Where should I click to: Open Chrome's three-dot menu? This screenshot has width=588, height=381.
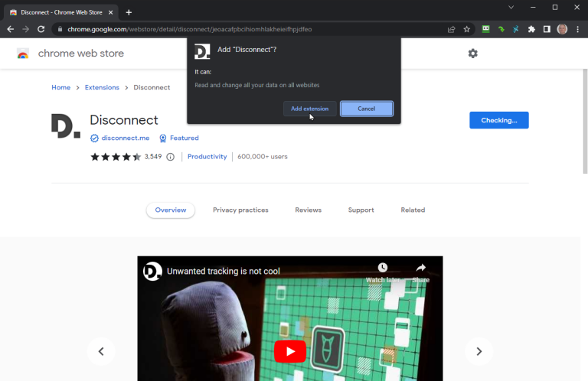577,29
